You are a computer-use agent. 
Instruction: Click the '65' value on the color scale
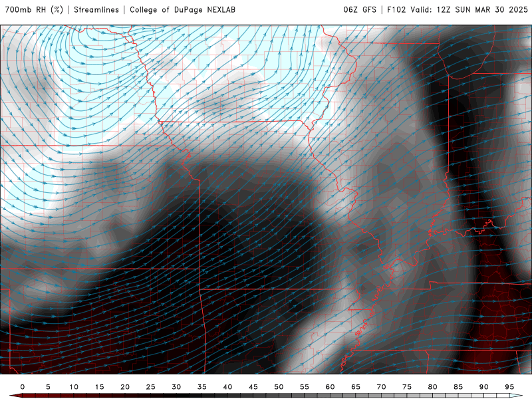[356, 387]
